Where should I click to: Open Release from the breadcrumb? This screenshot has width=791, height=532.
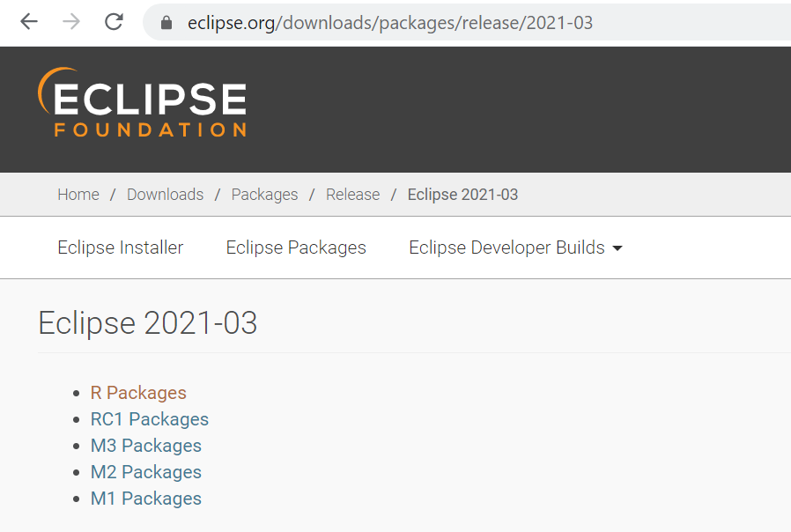tap(352, 194)
